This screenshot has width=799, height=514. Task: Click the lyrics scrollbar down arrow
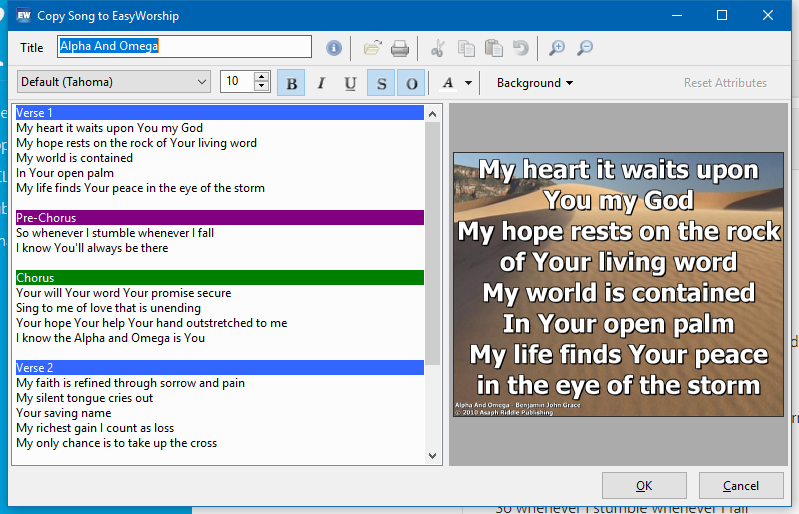pos(433,456)
